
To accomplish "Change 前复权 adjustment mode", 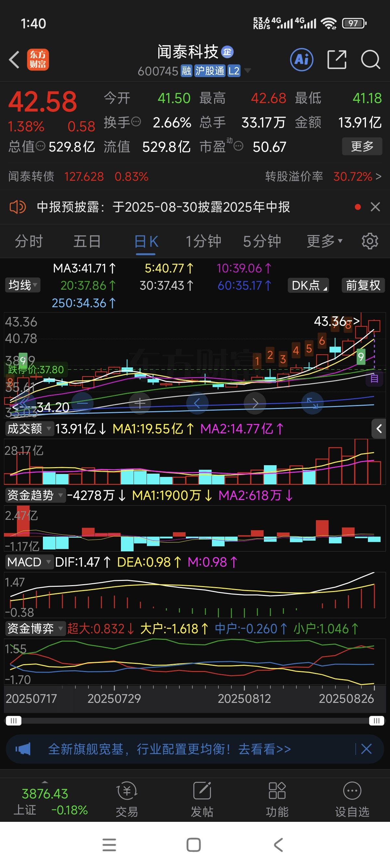I will tap(363, 285).
